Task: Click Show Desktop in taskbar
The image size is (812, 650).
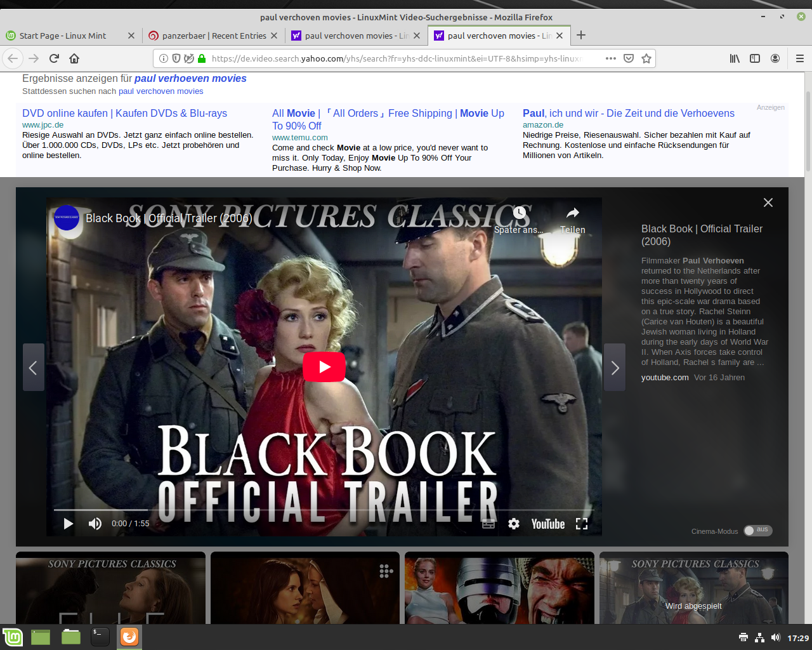Action: [x=41, y=637]
